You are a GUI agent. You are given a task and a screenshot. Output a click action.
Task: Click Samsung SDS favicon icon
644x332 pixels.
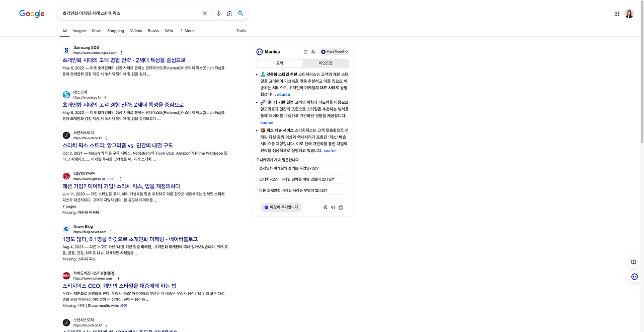(x=66, y=50)
